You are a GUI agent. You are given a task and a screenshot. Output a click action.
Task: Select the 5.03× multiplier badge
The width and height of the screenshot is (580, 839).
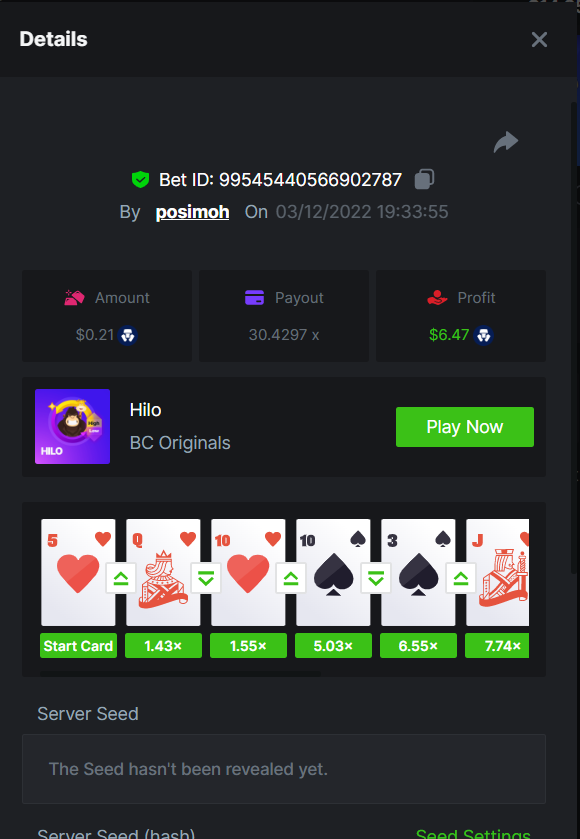[x=333, y=646]
